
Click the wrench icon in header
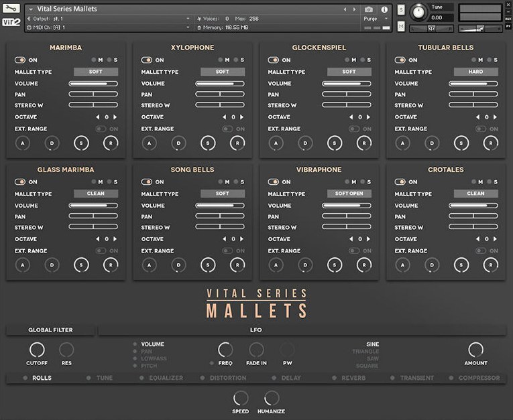click(11, 9)
